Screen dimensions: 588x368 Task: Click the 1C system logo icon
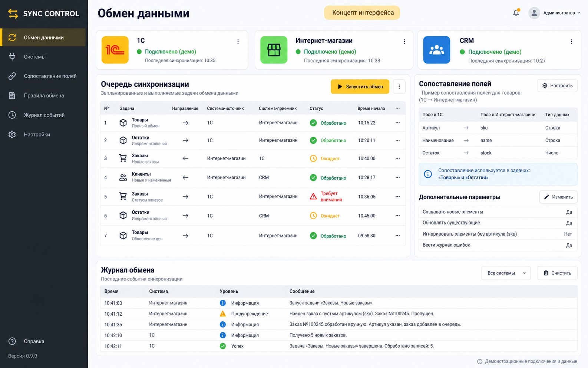115,50
